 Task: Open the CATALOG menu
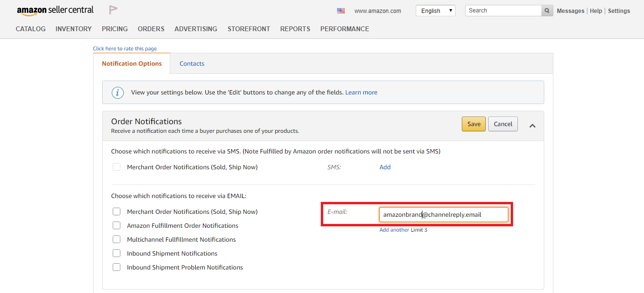31,29
